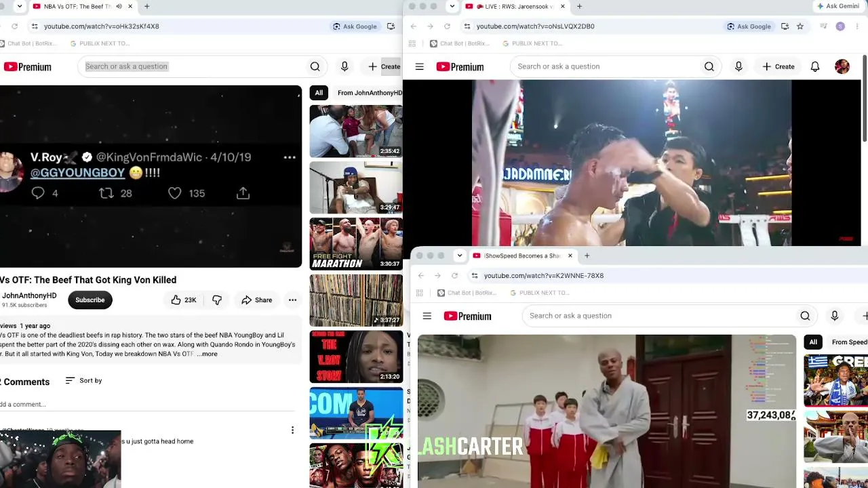Go back in the RWS live window
The image size is (868, 488).
click(414, 26)
